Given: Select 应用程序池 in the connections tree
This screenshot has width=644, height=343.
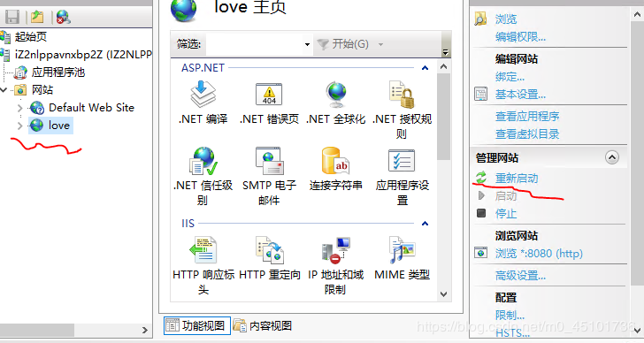Looking at the screenshot, I should click(57, 72).
